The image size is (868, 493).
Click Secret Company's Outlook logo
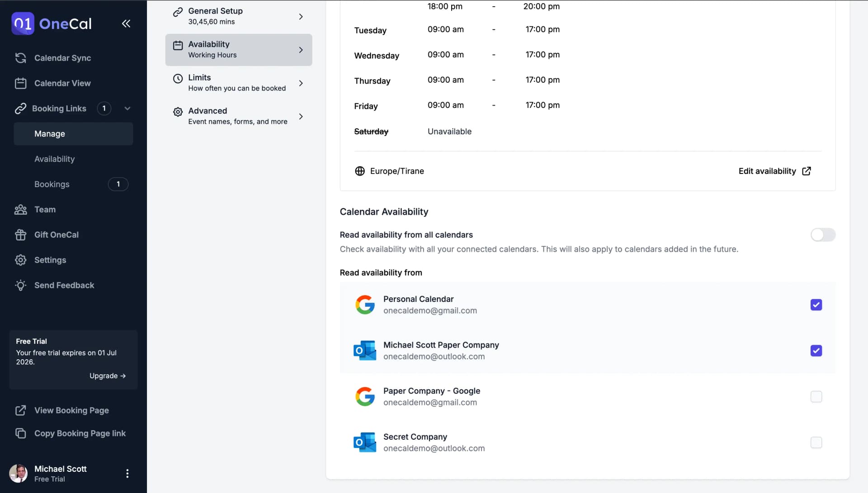tap(365, 442)
